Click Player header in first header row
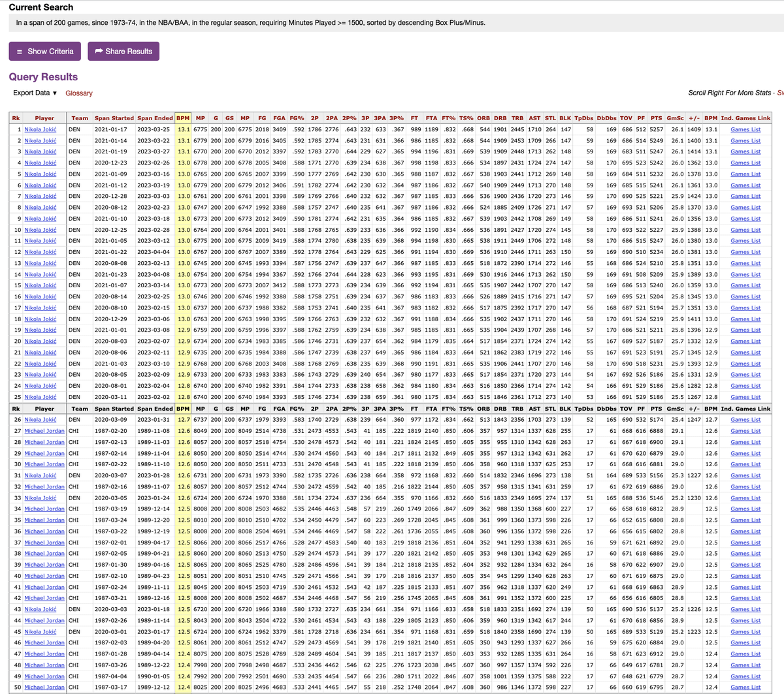 tap(44, 118)
